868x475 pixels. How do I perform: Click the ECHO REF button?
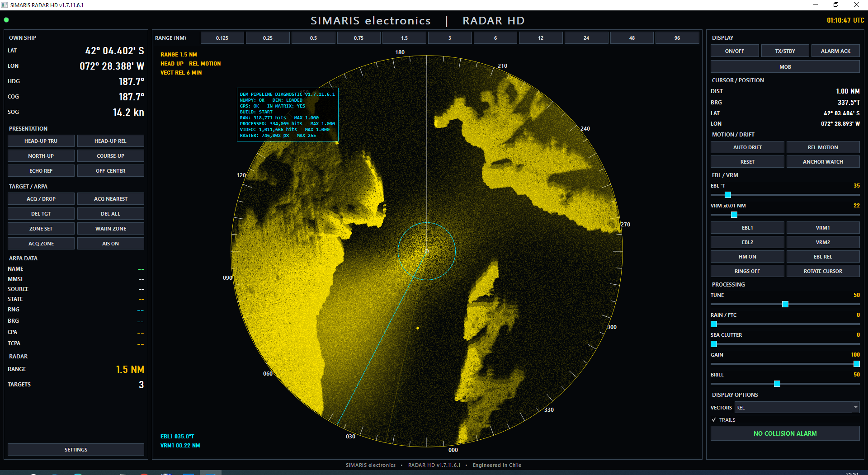41,171
